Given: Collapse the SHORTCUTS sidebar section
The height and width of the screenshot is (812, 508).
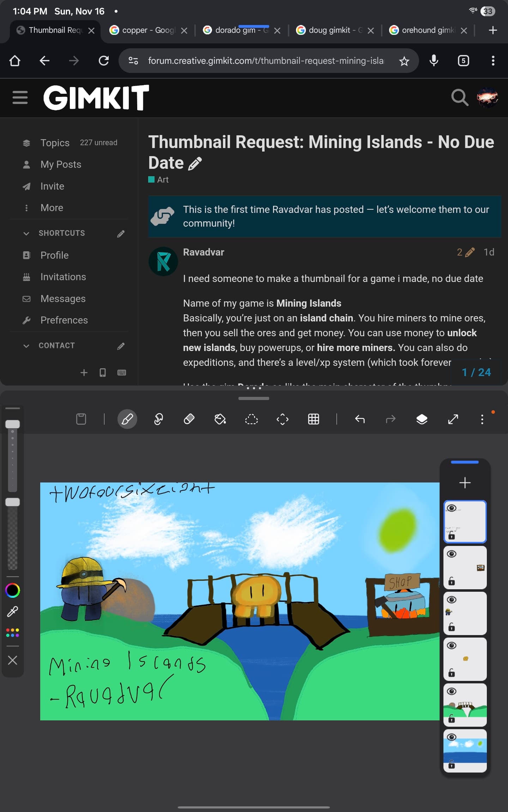Looking at the screenshot, I should (x=26, y=233).
